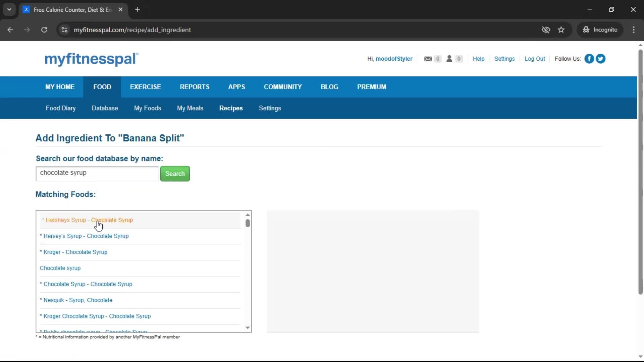Open My Meals submenu item

point(190,108)
